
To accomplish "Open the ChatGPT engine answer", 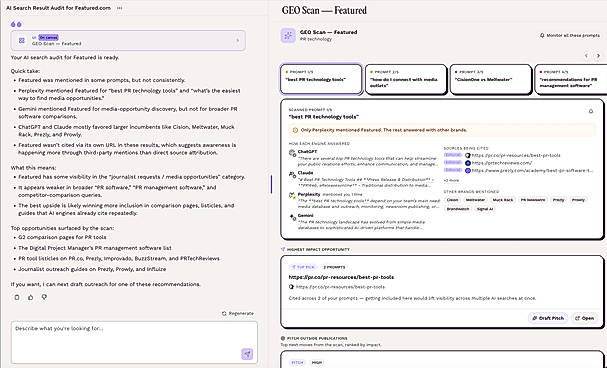I will [x=364, y=158].
